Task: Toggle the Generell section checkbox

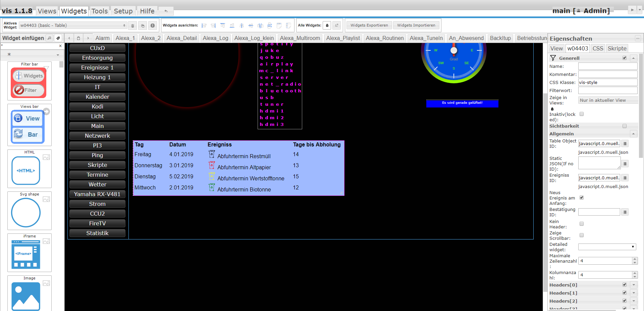Action: (x=625, y=58)
